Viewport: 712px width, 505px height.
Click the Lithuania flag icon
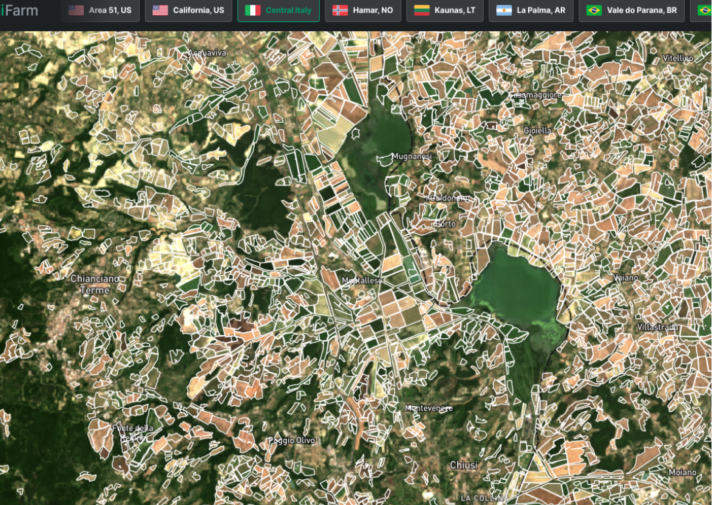(422, 10)
